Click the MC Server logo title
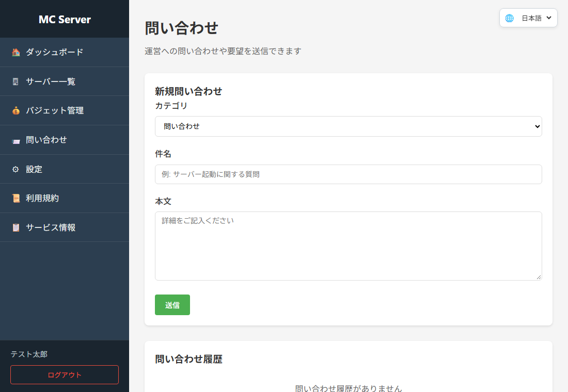The width and height of the screenshot is (568, 392). pyautogui.click(x=65, y=19)
